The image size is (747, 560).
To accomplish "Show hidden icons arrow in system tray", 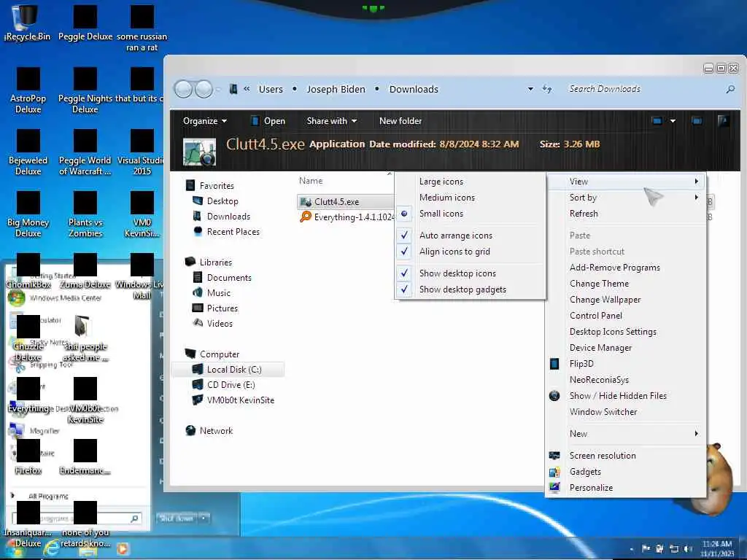I will pos(632,549).
